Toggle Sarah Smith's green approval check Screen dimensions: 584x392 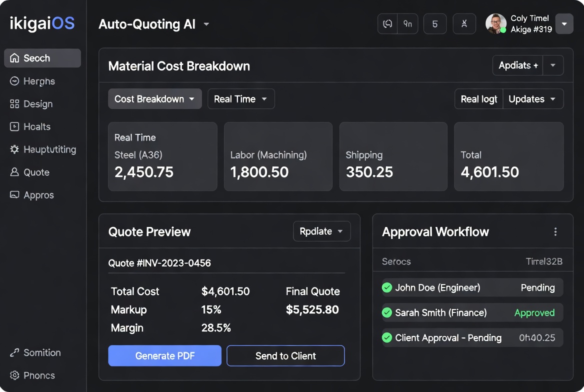(x=386, y=312)
